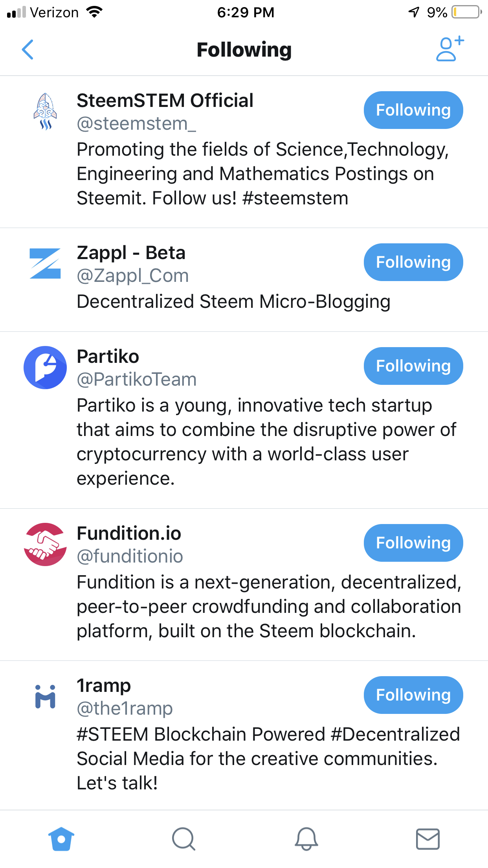Open the Search tab

pyautogui.click(x=183, y=839)
